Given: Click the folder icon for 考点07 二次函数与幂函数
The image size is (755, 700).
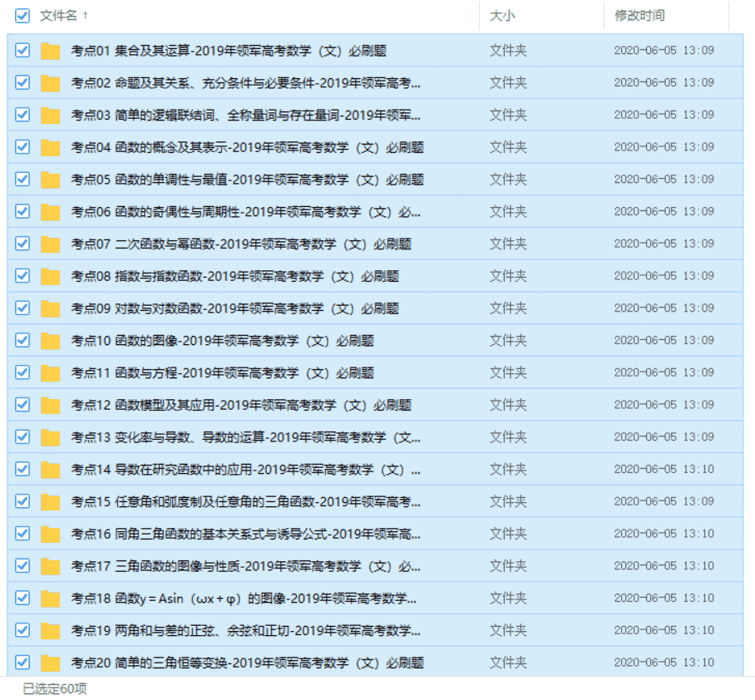Looking at the screenshot, I should [x=51, y=244].
